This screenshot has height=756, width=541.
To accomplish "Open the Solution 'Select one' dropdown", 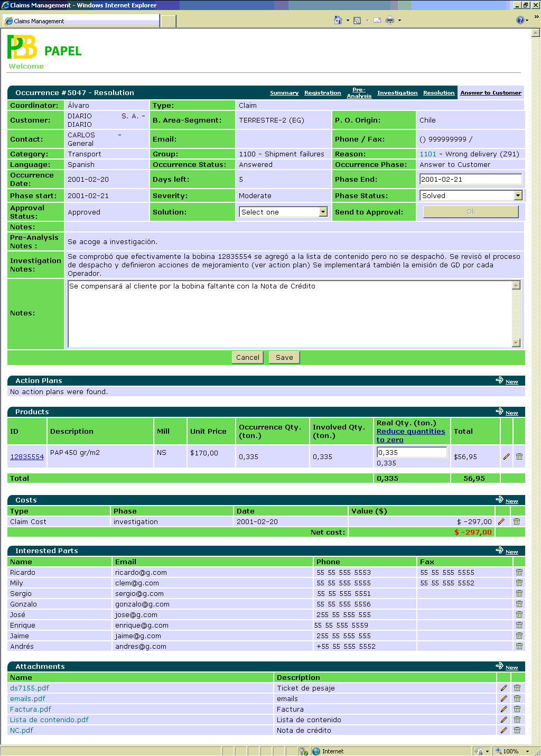I will 284,212.
